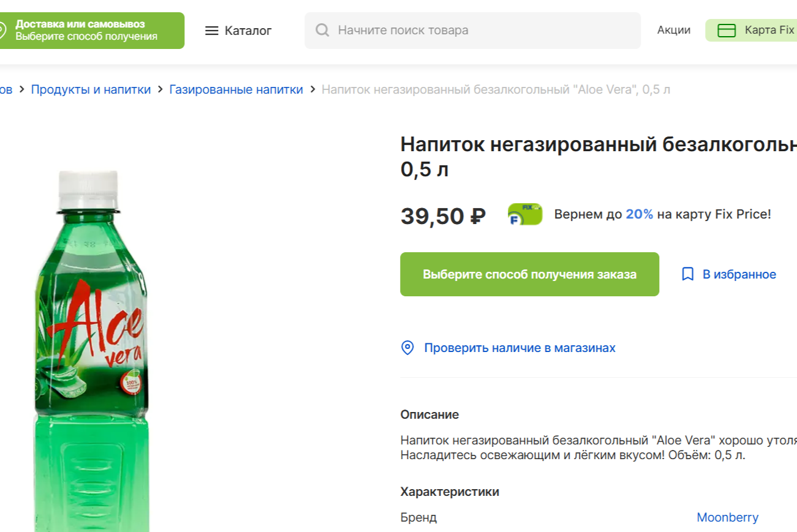Screen dimensions: 797x532
Task: Click the breadcrumb chevron before Газированные напитки
Action: coord(160,89)
